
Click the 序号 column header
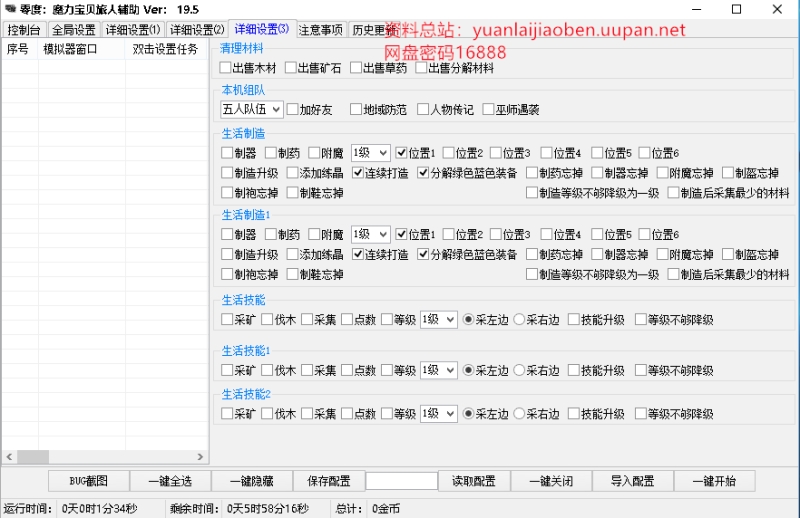[20, 49]
